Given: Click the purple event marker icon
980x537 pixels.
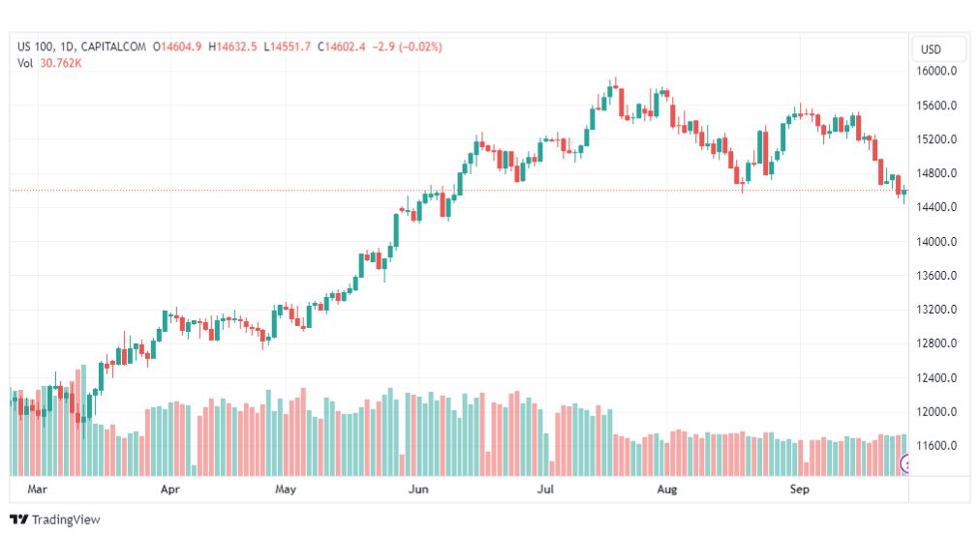Looking at the screenshot, I should 906,464.
